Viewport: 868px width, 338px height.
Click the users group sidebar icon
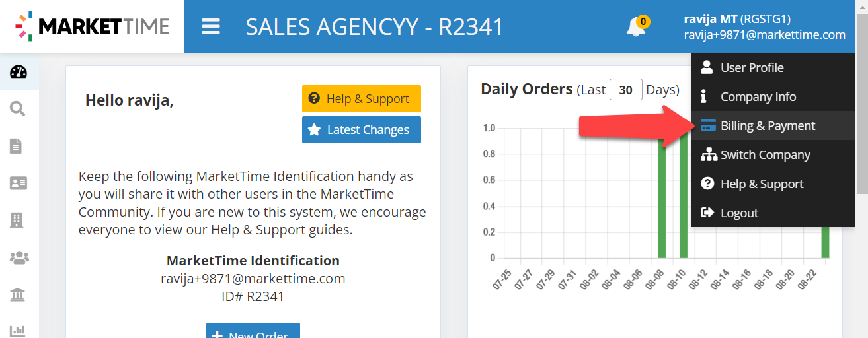(x=19, y=258)
